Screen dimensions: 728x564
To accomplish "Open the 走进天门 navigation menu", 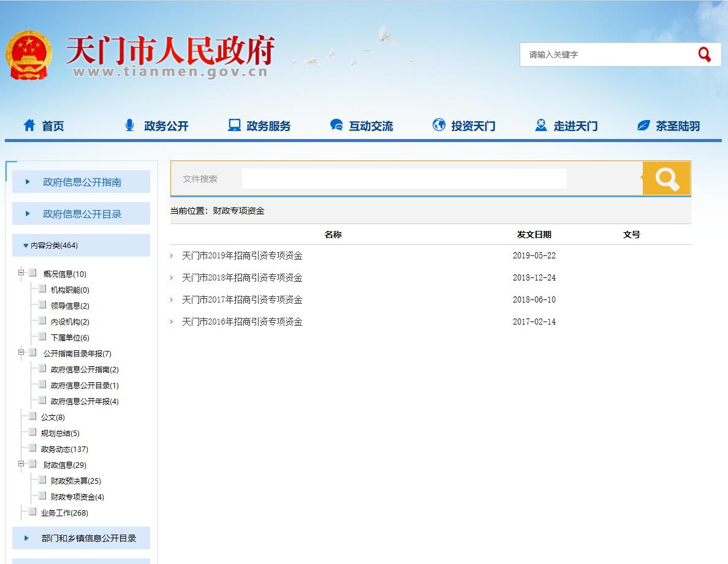I will pyautogui.click(x=566, y=126).
